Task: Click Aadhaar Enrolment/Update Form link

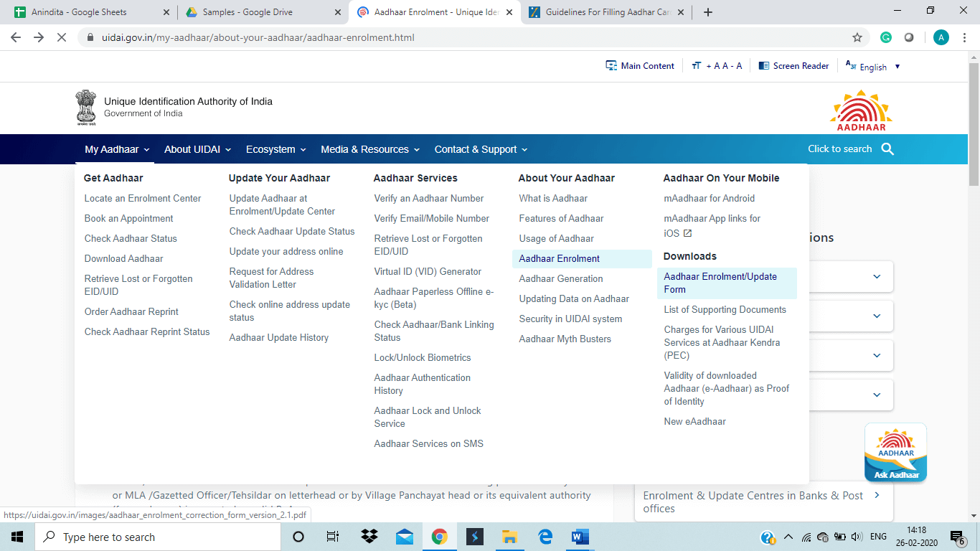Action: click(x=720, y=283)
